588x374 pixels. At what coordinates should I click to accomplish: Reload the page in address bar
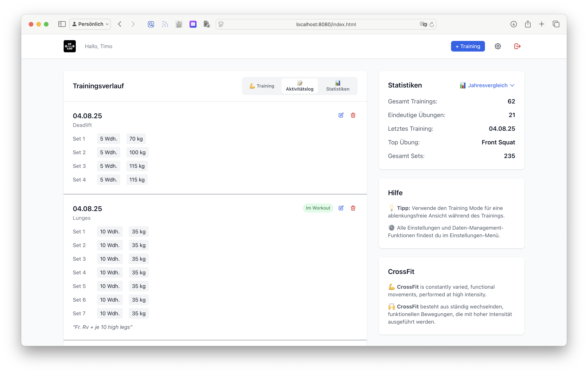point(432,24)
